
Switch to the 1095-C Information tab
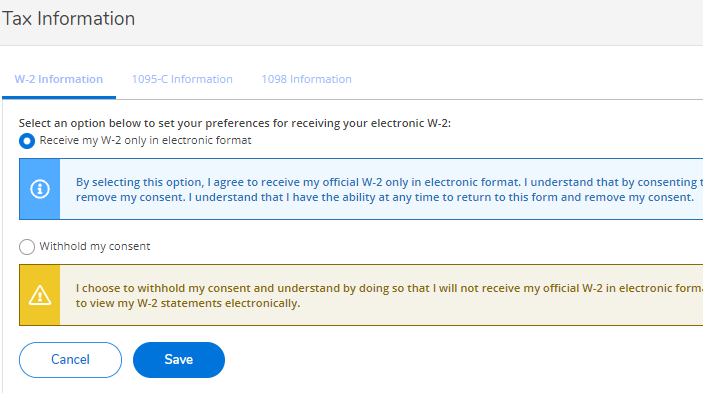point(182,79)
